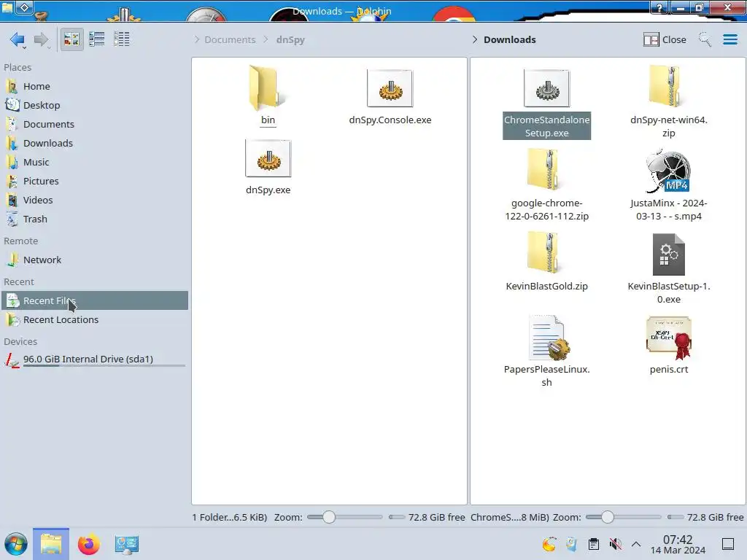Open Recent Locations entry
The height and width of the screenshot is (560, 747).
click(x=94, y=319)
